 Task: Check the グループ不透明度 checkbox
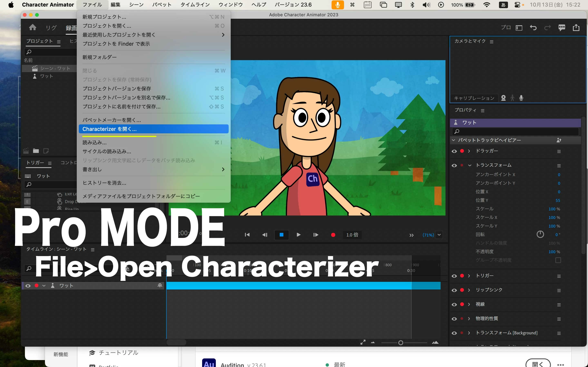point(558,260)
